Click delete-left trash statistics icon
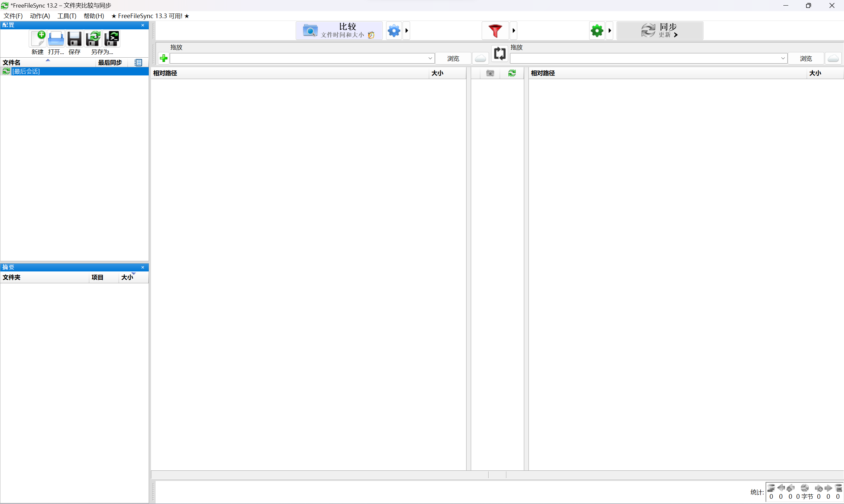The height and width of the screenshot is (504, 844). [771, 488]
